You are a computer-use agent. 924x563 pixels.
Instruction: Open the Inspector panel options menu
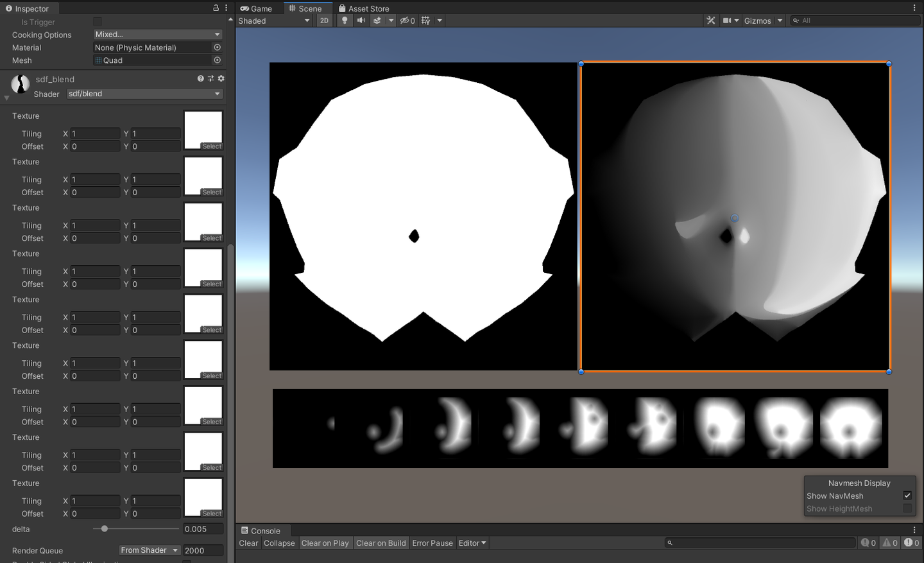pos(226,8)
